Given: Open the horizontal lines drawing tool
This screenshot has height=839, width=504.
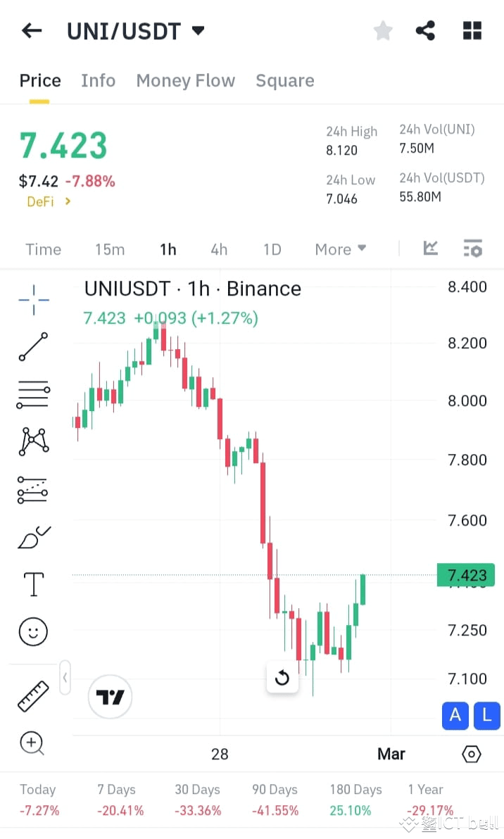Looking at the screenshot, I should pyautogui.click(x=32, y=394).
